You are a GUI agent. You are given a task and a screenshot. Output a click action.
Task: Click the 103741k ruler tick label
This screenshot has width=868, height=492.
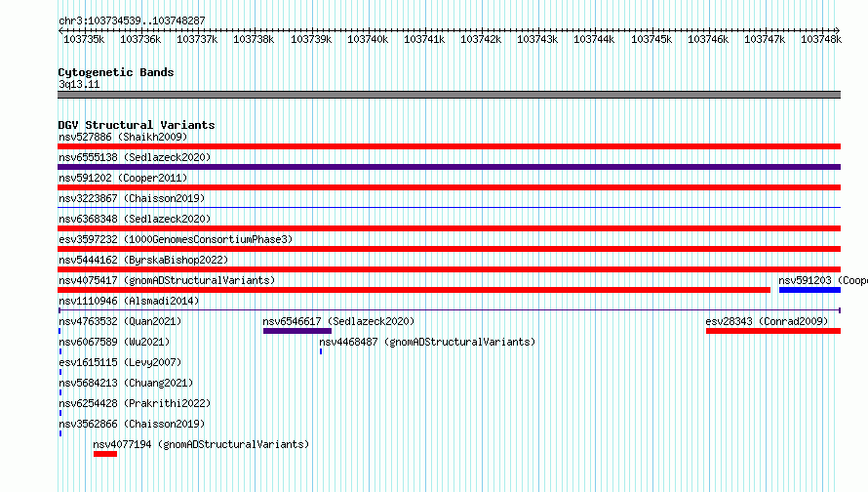(424, 39)
